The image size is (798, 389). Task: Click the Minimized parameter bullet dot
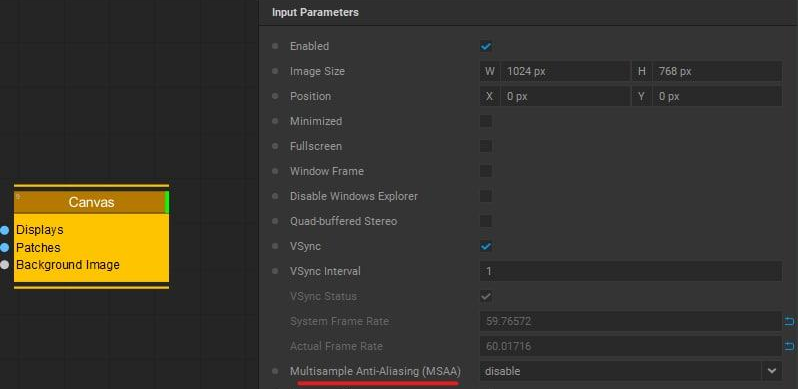275,121
